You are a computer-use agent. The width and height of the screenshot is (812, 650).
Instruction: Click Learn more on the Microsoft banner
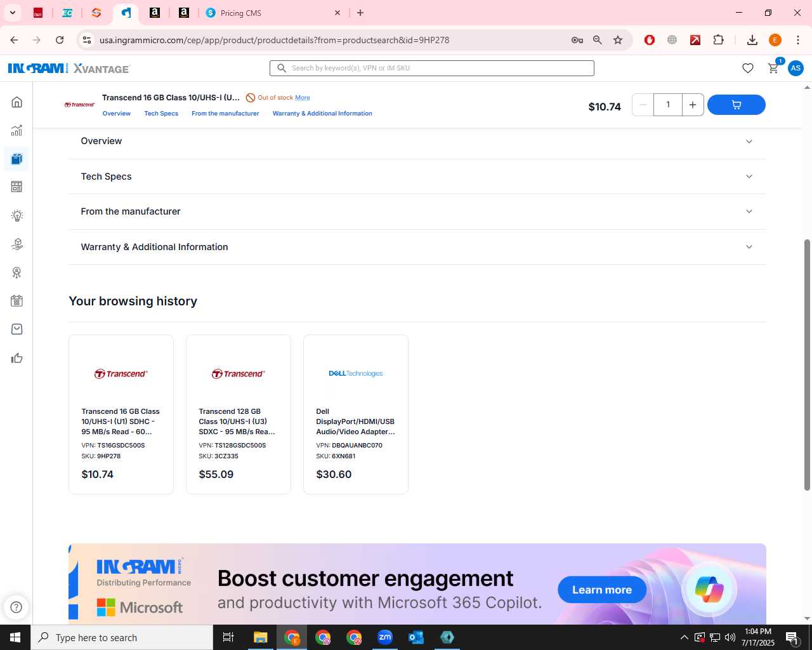[x=602, y=590]
